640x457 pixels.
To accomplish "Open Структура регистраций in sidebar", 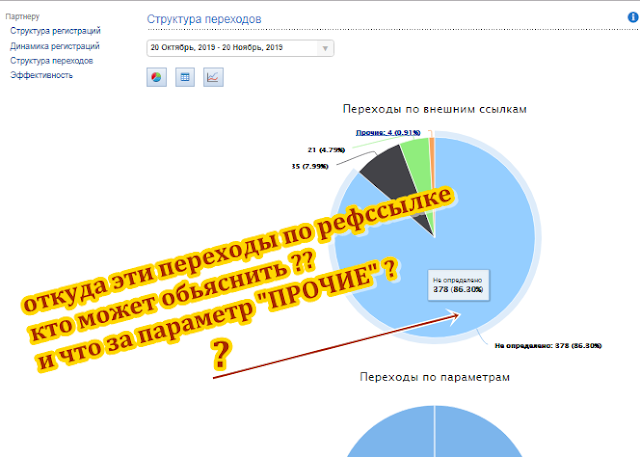I will click(55, 31).
